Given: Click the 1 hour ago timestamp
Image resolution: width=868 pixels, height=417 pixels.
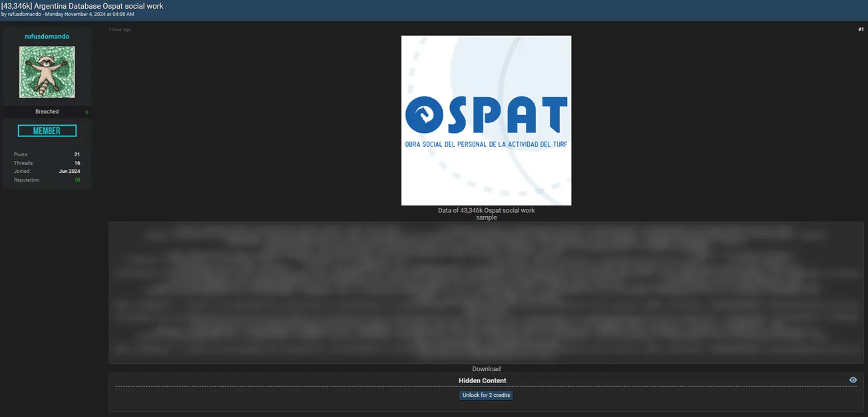Looking at the screenshot, I should point(120,29).
